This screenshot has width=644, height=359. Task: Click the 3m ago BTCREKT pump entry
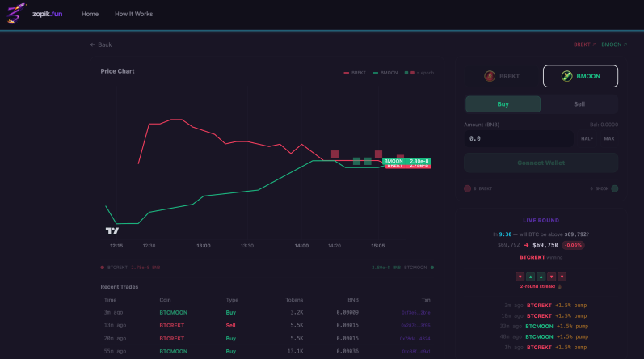[x=545, y=305]
